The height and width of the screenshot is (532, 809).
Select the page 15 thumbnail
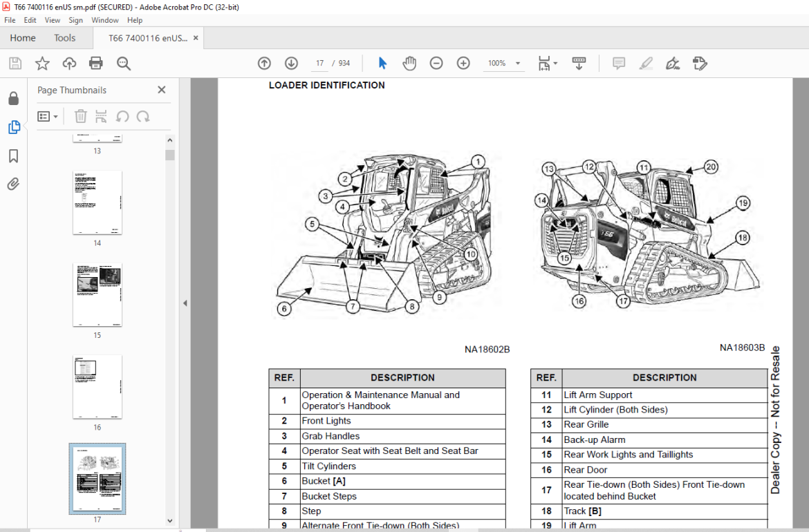pyautogui.click(x=97, y=295)
